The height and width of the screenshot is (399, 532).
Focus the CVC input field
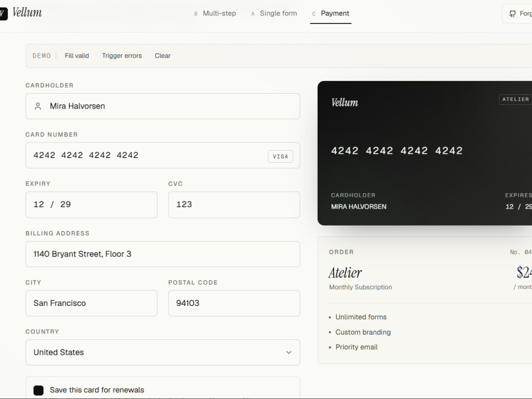[x=234, y=205]
